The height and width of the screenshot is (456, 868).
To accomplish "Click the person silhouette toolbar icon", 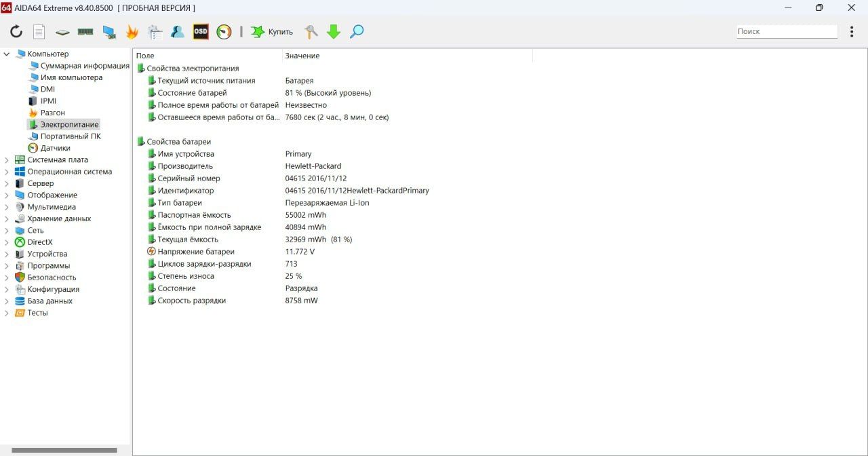I will coord(178,31).
